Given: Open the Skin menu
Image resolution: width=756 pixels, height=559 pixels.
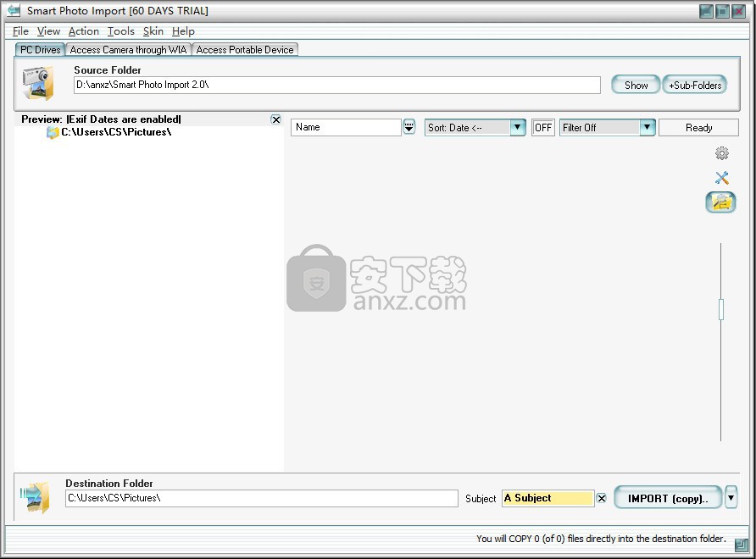Looking at the screenshot, I should pyautogui.click(x=153, y=31).
